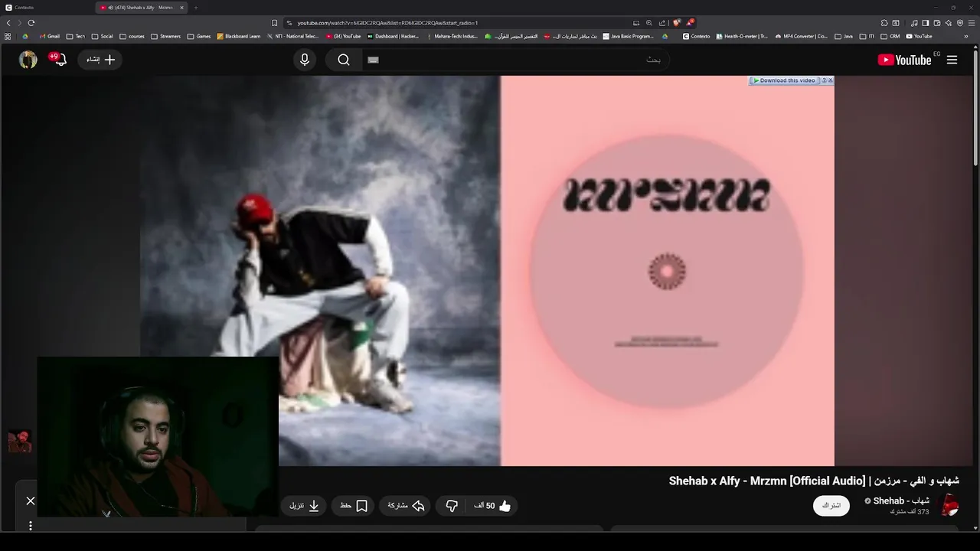Switch to the Contexto tab

(x=46, y=8)
